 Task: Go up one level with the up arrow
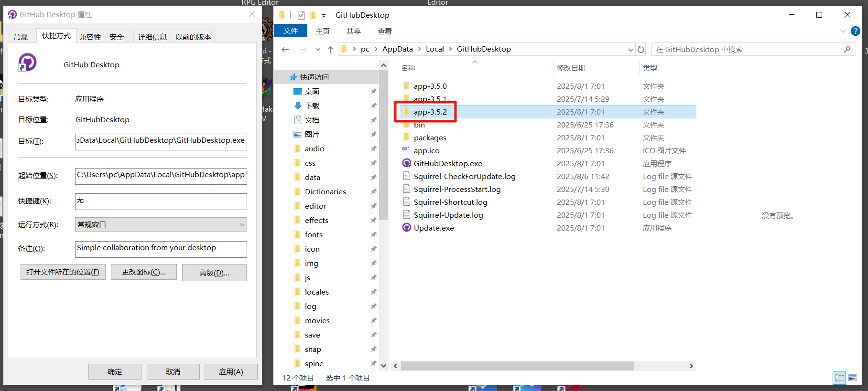click(330, 49)
